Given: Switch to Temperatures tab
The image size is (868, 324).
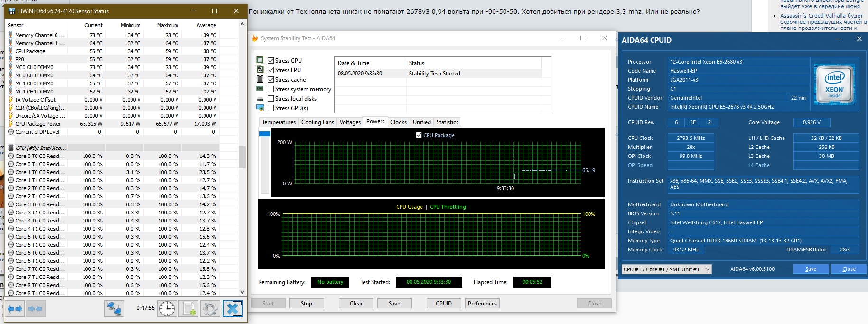Looking at the screenshot, I should [x=279, y=122].
